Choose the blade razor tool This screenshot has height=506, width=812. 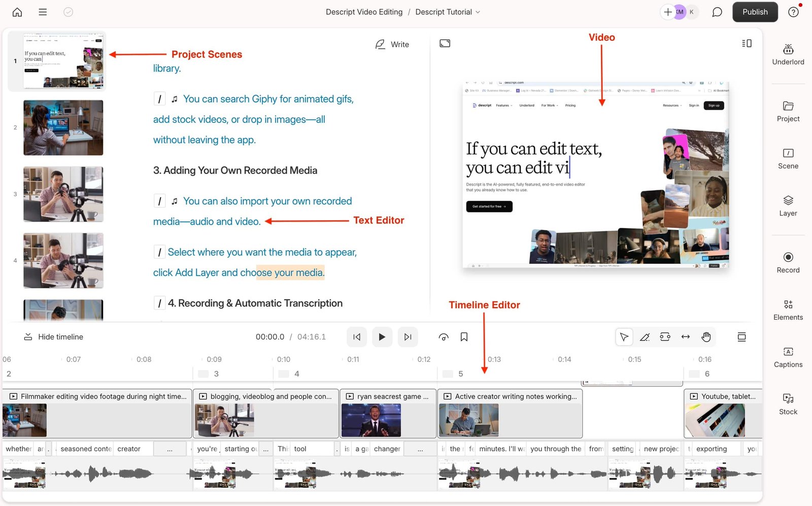(x=645, y=337)
